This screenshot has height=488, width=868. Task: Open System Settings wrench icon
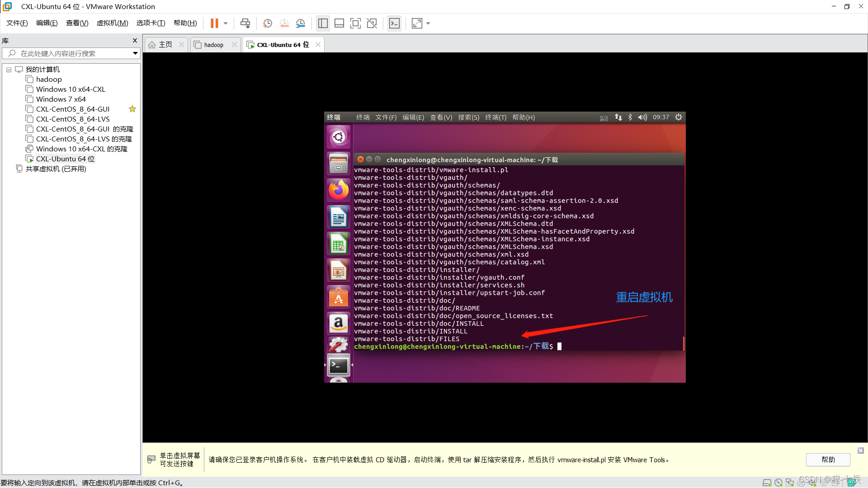pyautogui.click(x=339, y=345)
